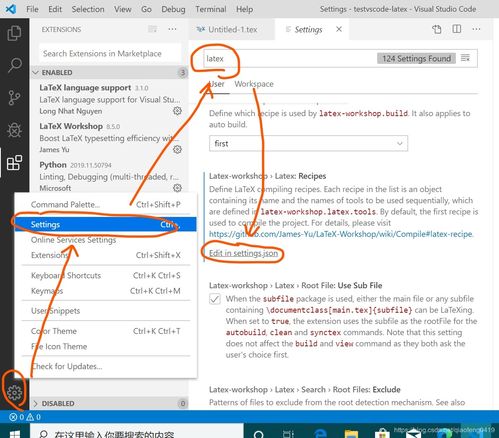The width and height of the screenshot is (499, 438).
Task: Open the recipe default dropdown showing first
Action: pos(308,143)
